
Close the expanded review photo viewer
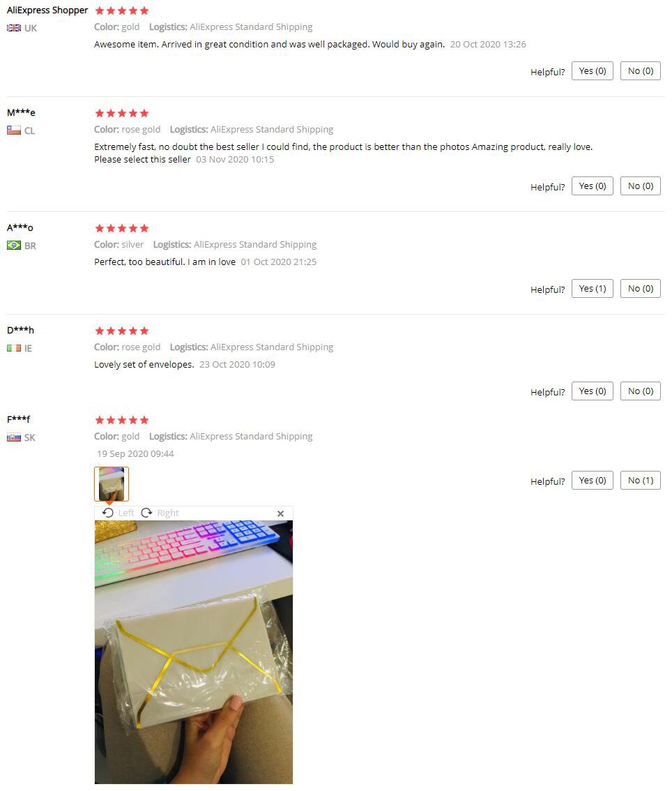click(281, 513)
